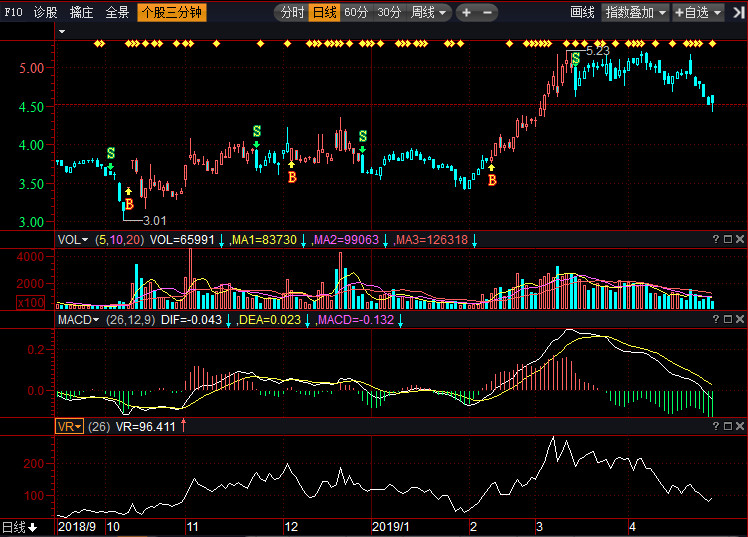Switch to the 全景 panorama view

click(117, 12)
